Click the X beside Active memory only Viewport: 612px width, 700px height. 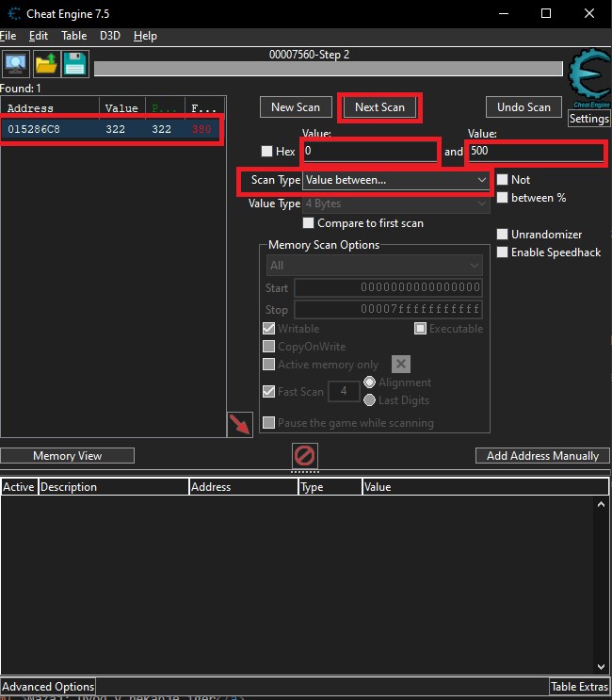[400, 365]
